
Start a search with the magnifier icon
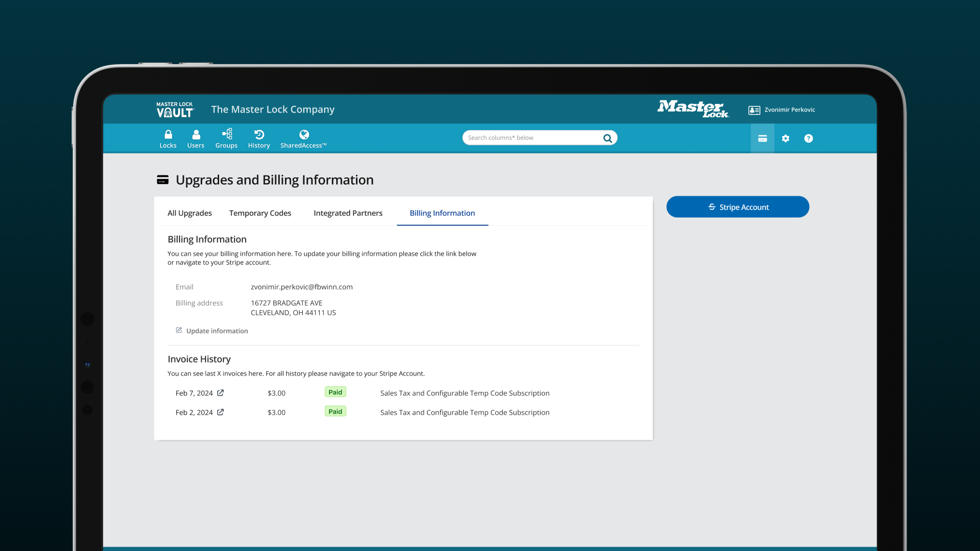607,137
